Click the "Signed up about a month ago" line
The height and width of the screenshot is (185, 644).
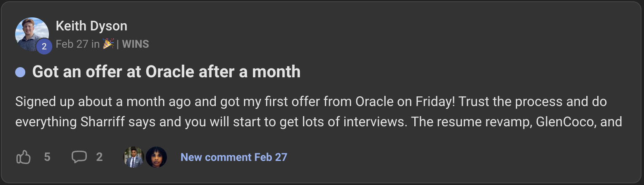point(310,102)
